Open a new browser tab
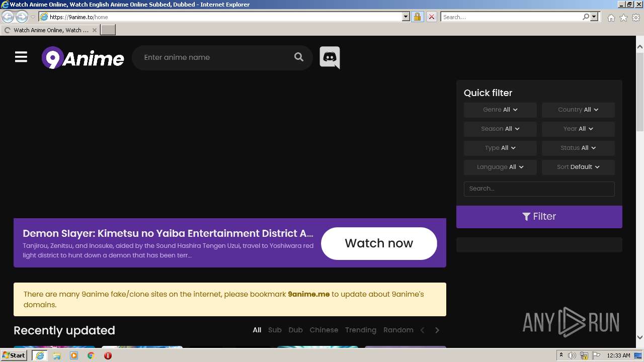 coord(108,30)
